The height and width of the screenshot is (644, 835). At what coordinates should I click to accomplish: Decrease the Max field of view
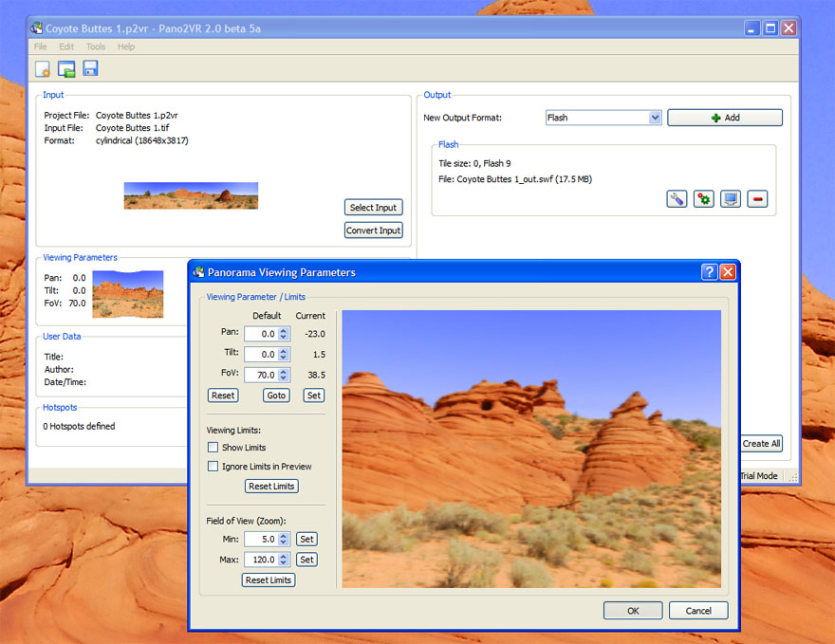pyautogui.click(x=284, y=562)
